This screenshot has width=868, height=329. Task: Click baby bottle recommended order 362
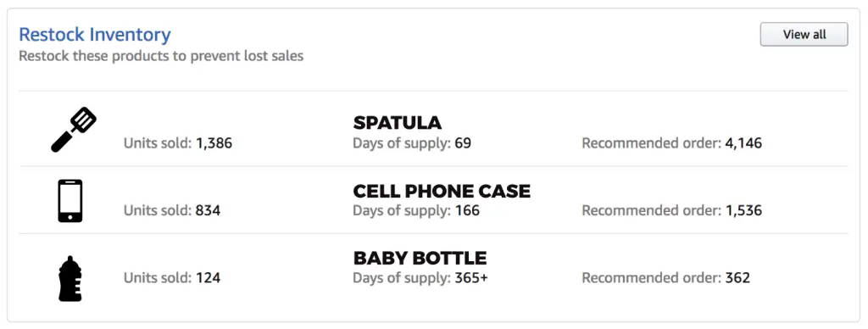737,277
